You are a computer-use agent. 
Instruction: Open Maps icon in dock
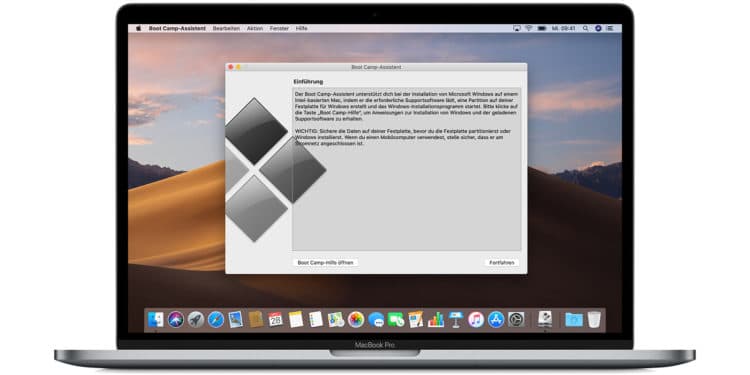point(336,319)
